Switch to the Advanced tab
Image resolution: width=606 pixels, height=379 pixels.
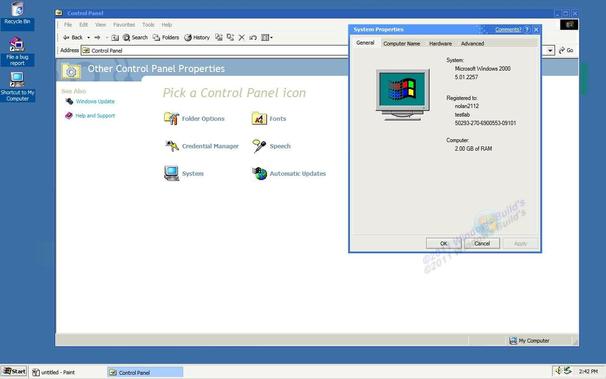pos(472,44)
